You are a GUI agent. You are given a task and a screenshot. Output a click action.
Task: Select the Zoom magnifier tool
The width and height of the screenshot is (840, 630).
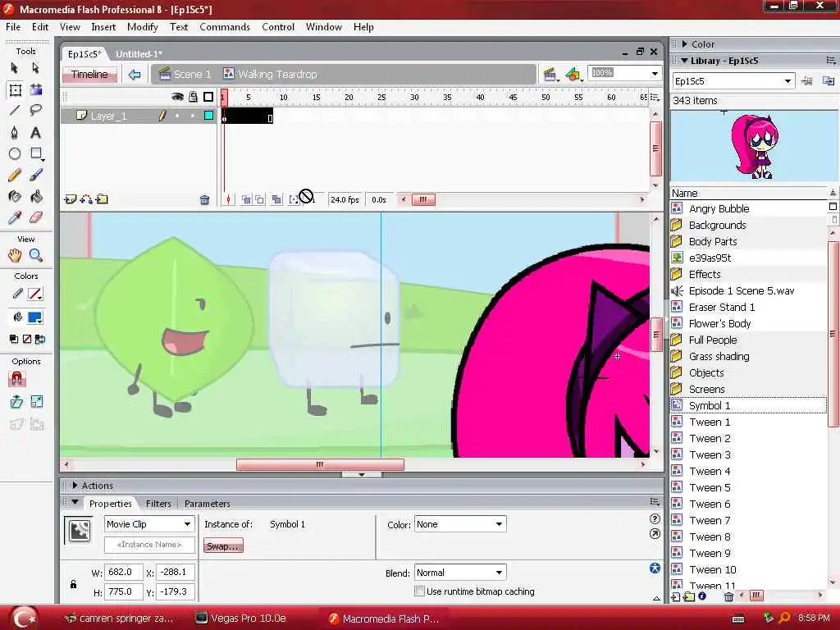tap(36, 256)
